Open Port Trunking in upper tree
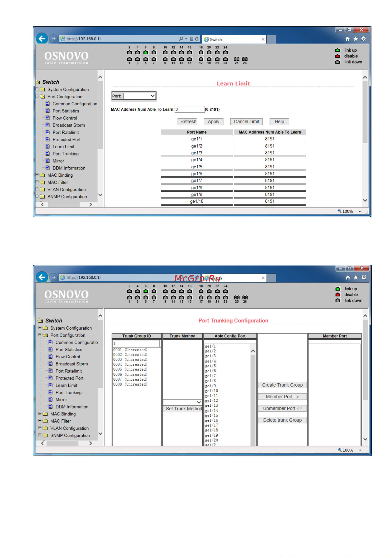Image resolution: width=392 pixels, height=556 pixels. pos(66,154)
